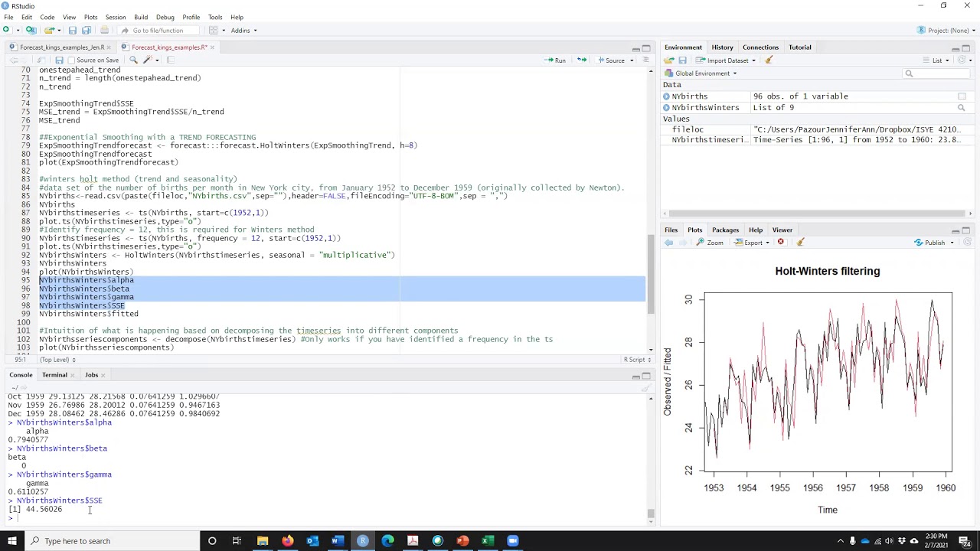Image resolution: width=980 pixels, height=551 pixels.
Task: Click the Print icon in main toolbar
Action: 104,30
